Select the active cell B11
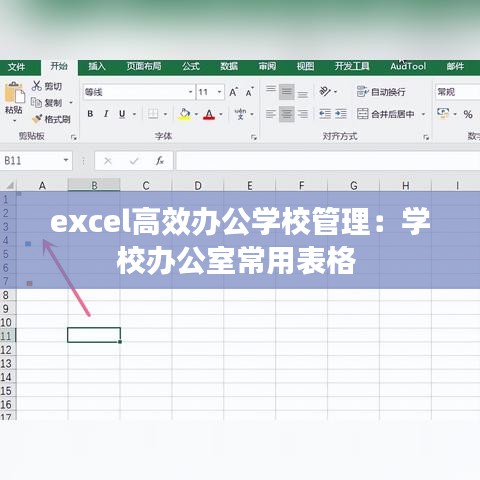 click(94, 335)
